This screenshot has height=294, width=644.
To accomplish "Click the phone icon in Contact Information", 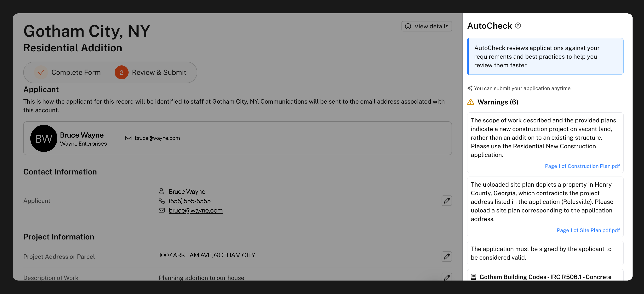I will tap(162, 201).
